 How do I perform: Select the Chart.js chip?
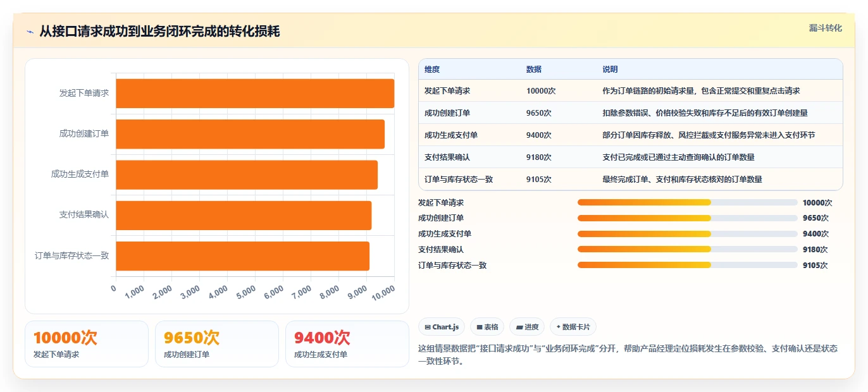click(x=442, y=327)
